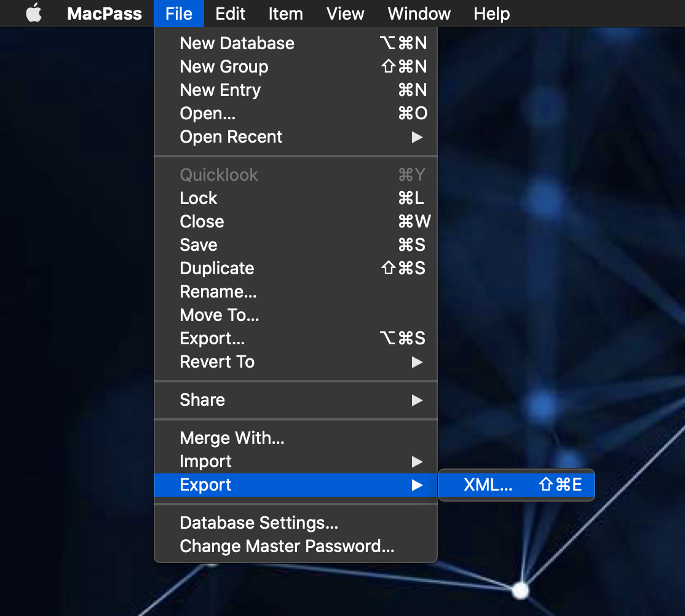The width and height of the screenshot is (685, 616).
Task: Open the Window menu
Action: 419,14
